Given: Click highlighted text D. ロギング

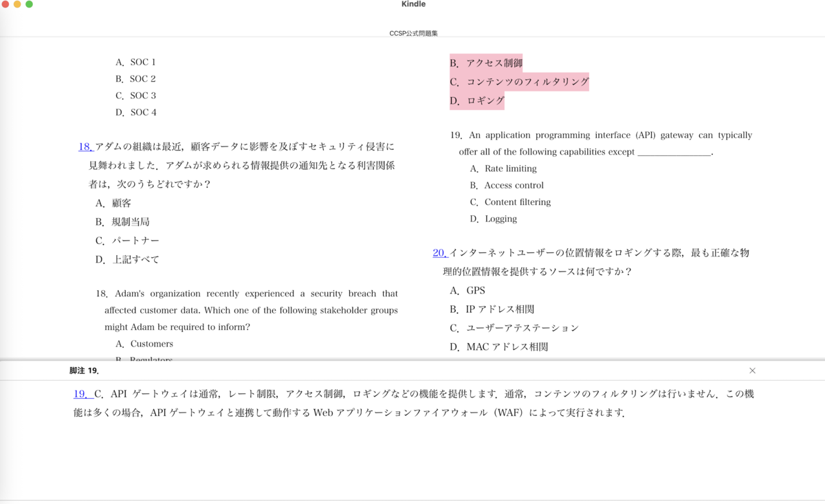Looking at the screenshot, I should click(477, 100).
